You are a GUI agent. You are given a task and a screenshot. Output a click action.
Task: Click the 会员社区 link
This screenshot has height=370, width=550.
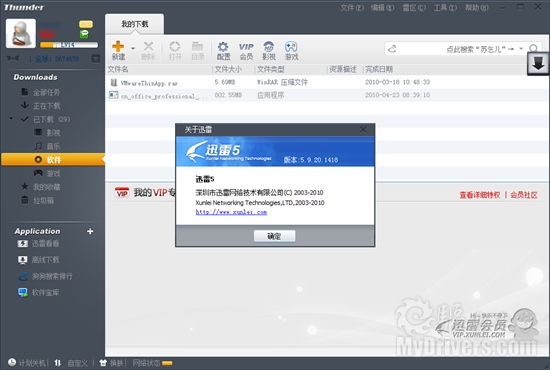pyautogui.click(x=524, y=195)
